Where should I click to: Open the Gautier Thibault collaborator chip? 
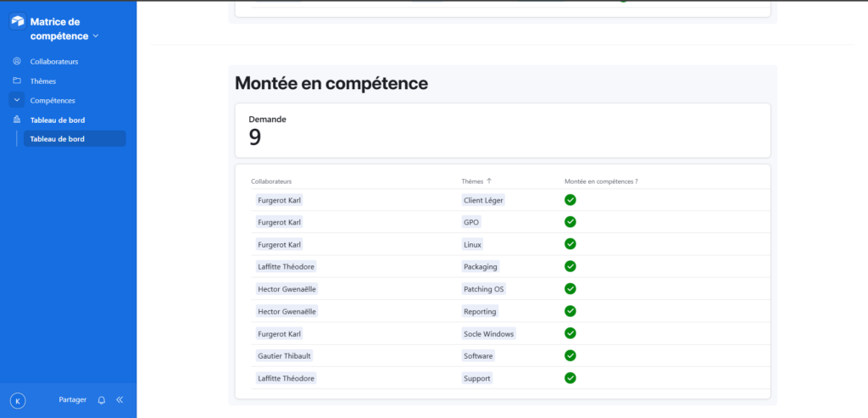click(284, 356)
